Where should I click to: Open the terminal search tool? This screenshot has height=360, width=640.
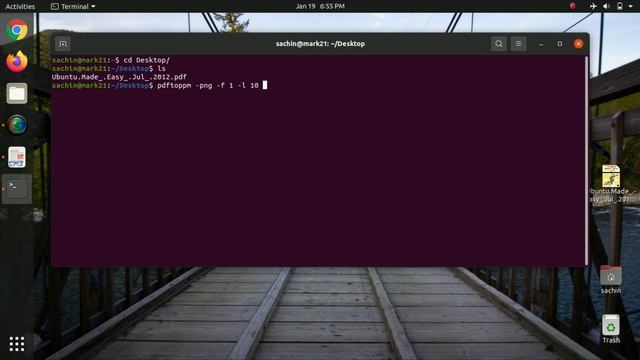pyautogui.click(x=499, y=44)
